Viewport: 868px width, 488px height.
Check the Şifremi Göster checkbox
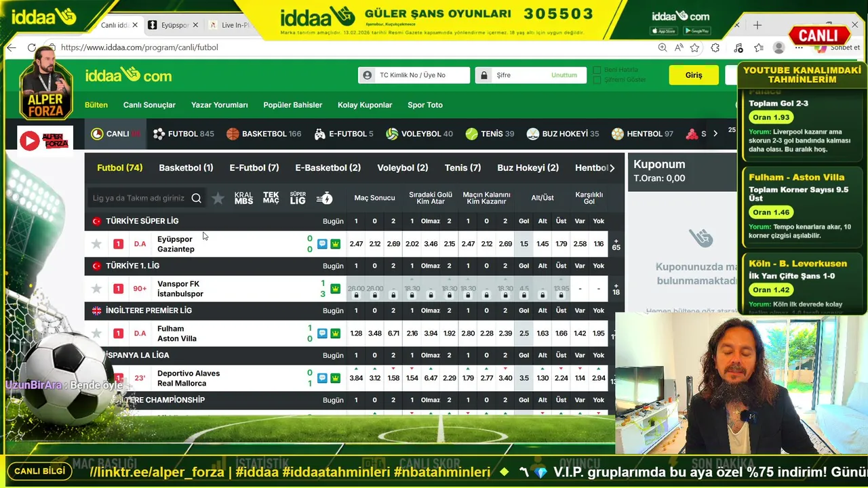(x=597, y=80)
